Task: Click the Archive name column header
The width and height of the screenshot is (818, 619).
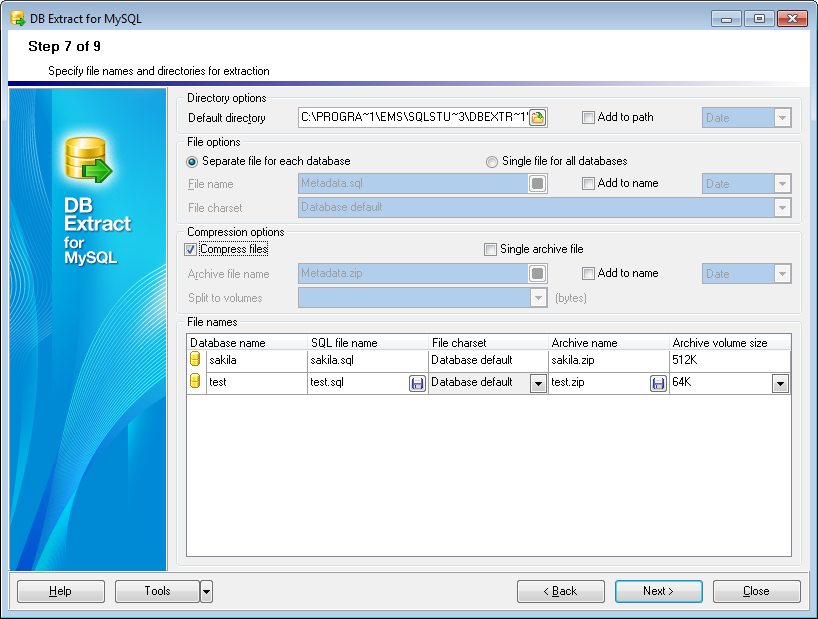Action: point(608,343)
